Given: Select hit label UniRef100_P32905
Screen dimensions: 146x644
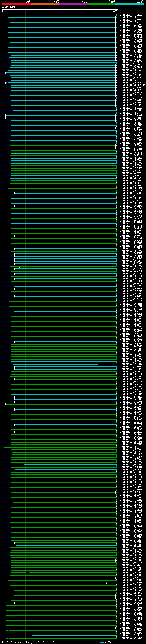Looking at the screenshot, I should point(131,631).
